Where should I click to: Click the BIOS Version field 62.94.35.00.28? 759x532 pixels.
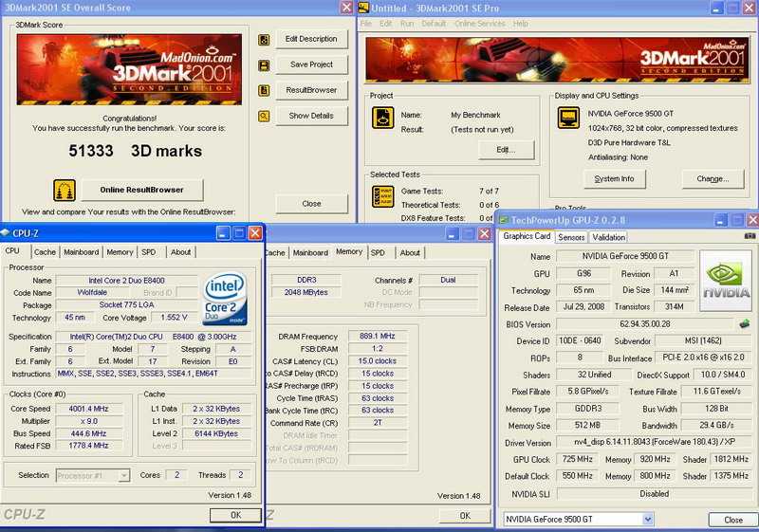click(x=645, y=324)
